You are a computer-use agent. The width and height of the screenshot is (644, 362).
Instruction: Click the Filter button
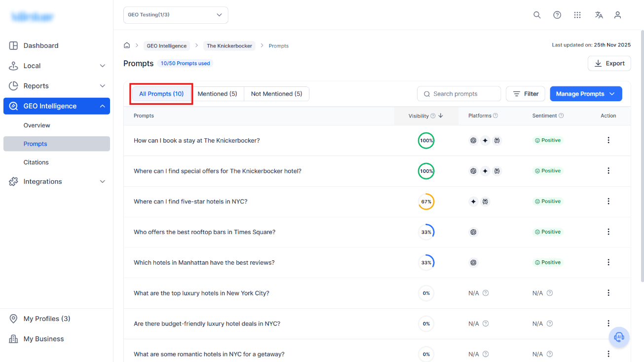pos(526,94)
